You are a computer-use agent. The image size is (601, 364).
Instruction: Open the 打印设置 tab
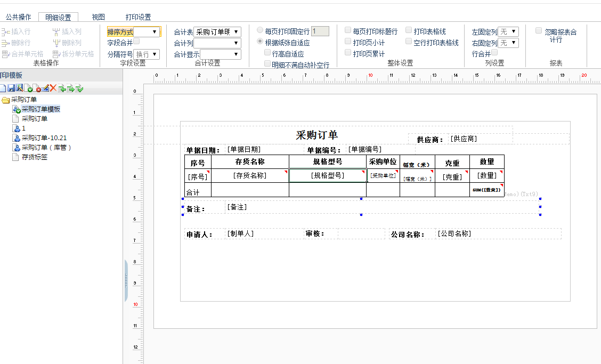click(139, 17)
